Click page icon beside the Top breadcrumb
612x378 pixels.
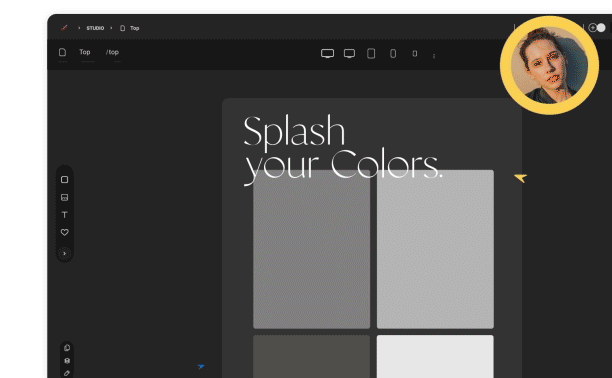pos(123,28)
